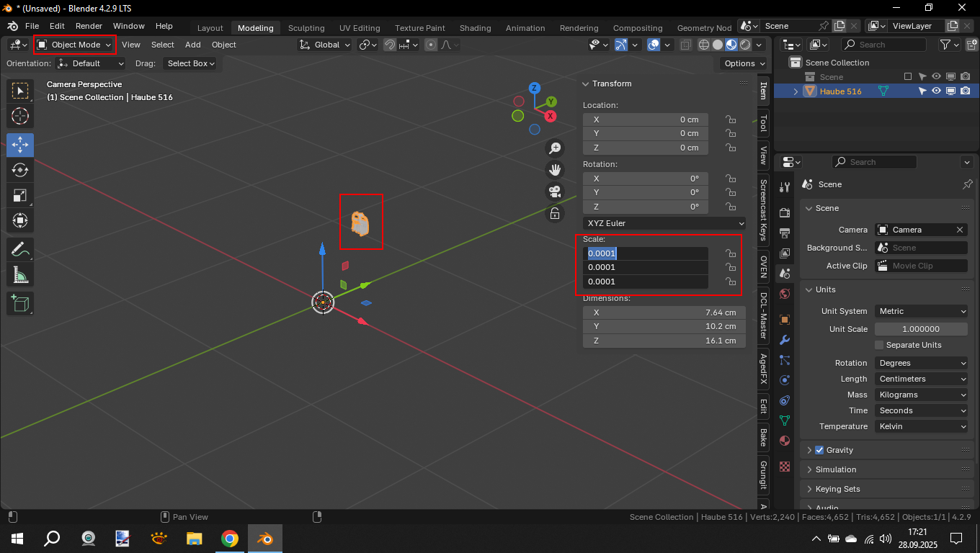Select the Move tool in toolbar

tap(20, 145)
